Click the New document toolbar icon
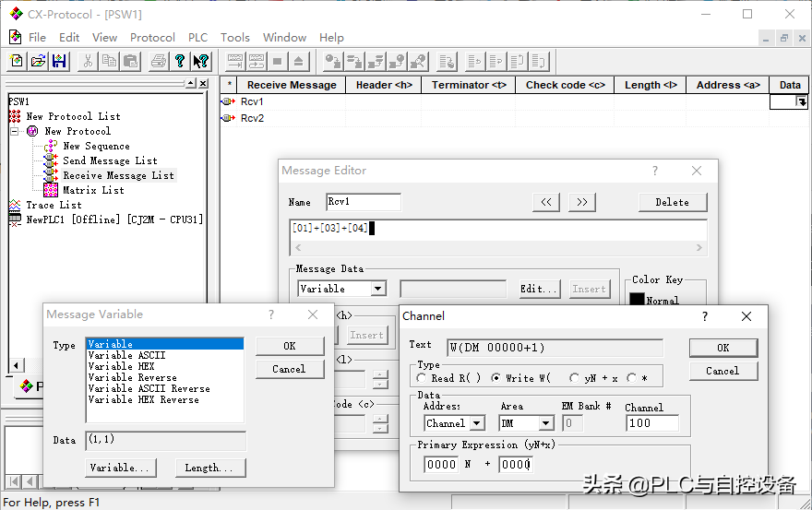 click(17, 62)
